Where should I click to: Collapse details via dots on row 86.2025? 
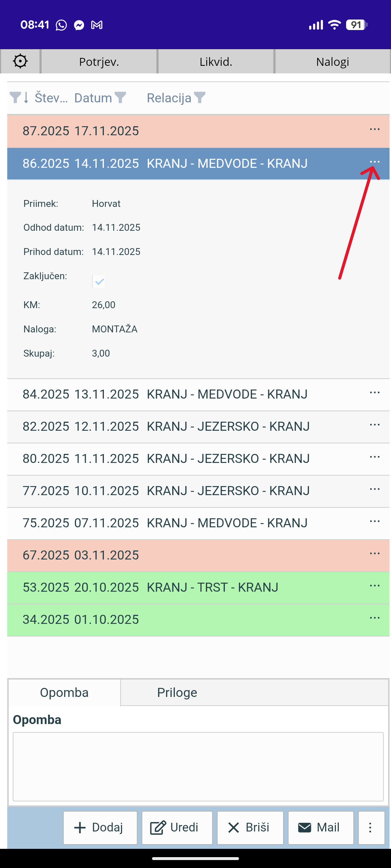(x=375, y=162)
